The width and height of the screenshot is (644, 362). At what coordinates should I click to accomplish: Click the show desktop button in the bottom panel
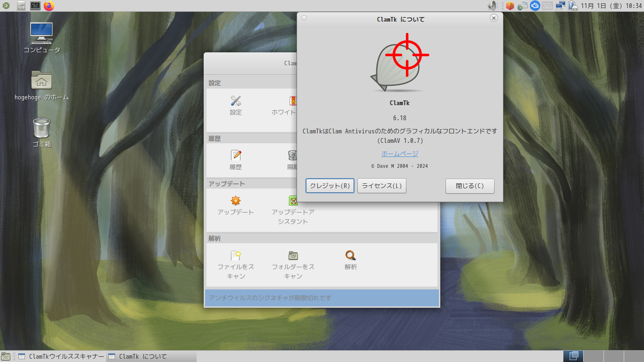point(6,356)
